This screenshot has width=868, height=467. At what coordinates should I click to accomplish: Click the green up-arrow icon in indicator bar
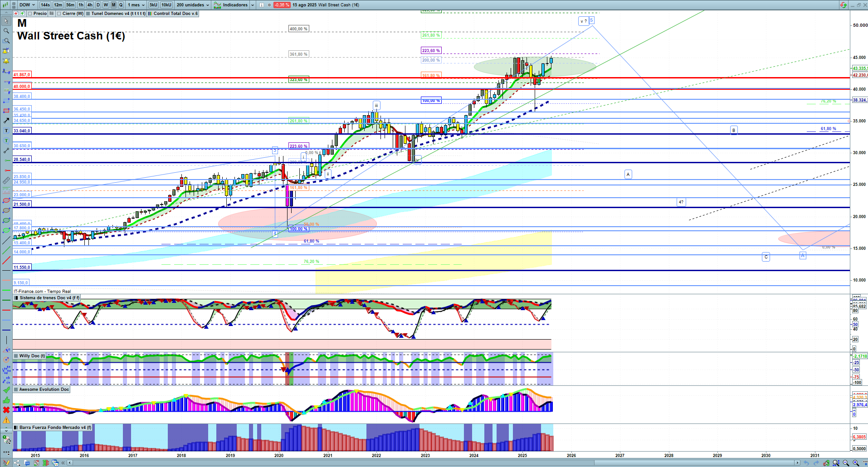point(22,14)
